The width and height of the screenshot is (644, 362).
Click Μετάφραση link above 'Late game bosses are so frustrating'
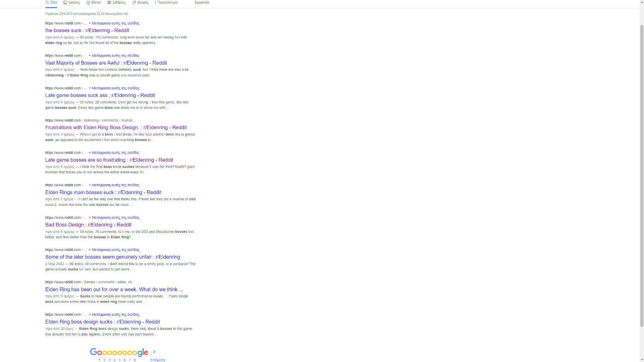(x=116, y=153)
